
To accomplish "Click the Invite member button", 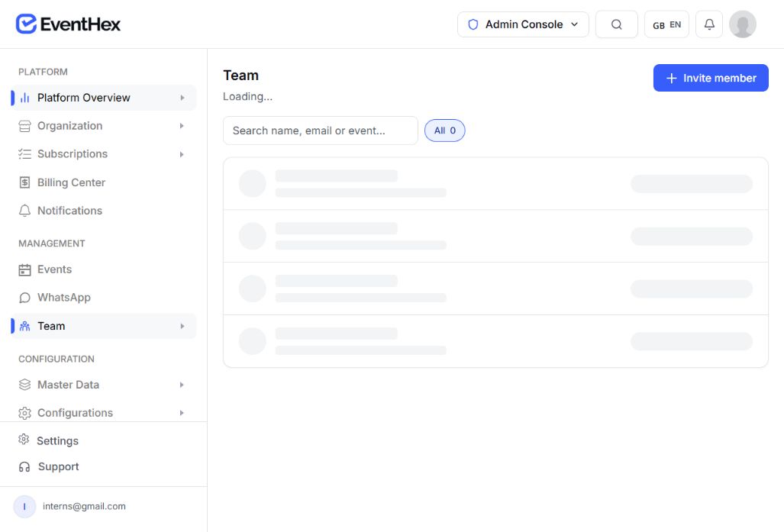I will (711, 78).
